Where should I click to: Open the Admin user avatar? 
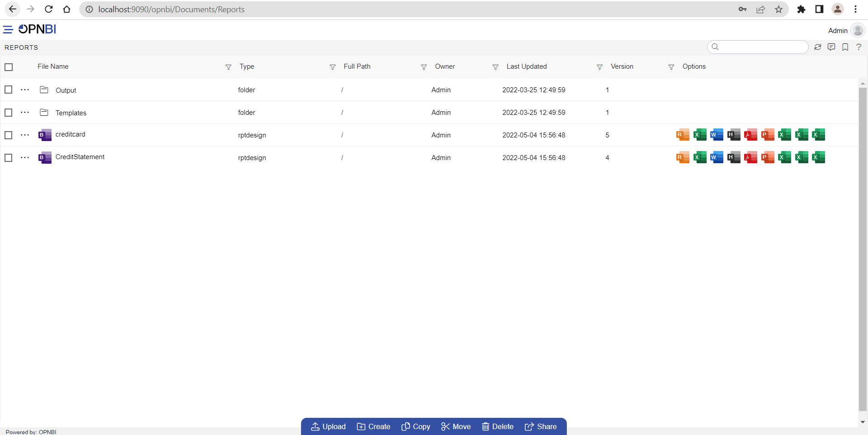[x=857, y=30]
